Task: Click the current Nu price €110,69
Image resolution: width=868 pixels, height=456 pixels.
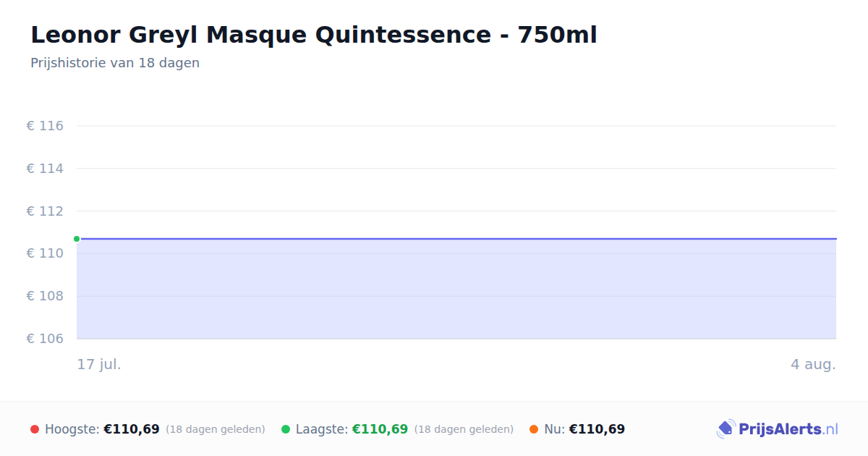Action: [597, 429]
